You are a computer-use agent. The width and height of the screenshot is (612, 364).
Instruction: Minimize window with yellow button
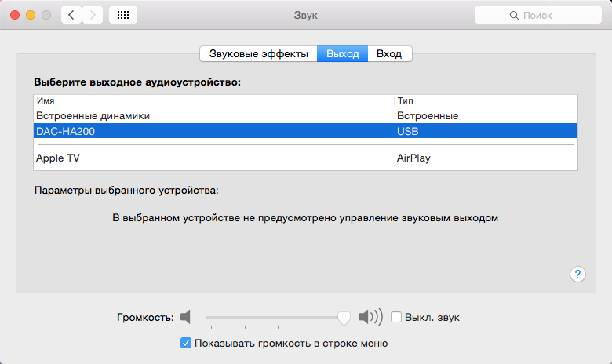click(x=31, y=15)
